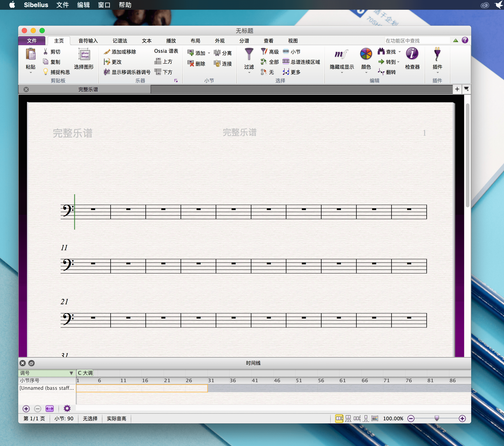This screenshot has width=504, height=446.
Task: Select bars with the 小节 icon
Action: pyautogui.click(x=286, y=52)
